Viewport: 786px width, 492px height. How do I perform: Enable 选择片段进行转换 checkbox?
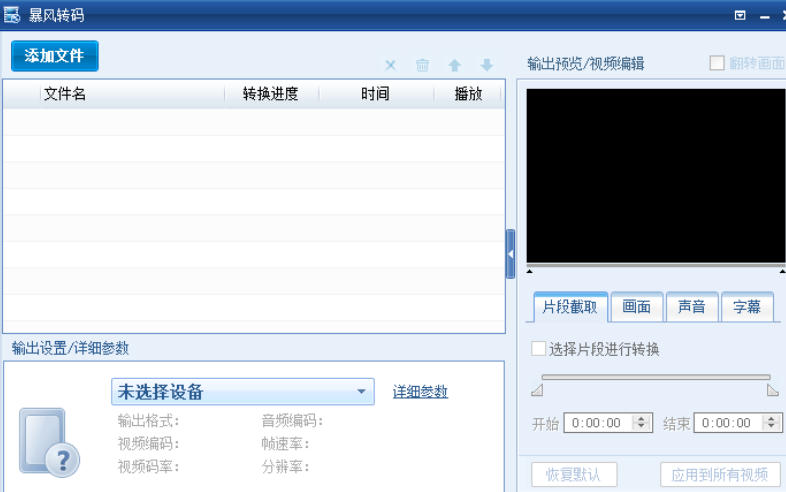pyautogui.click(x=538, y=349)
